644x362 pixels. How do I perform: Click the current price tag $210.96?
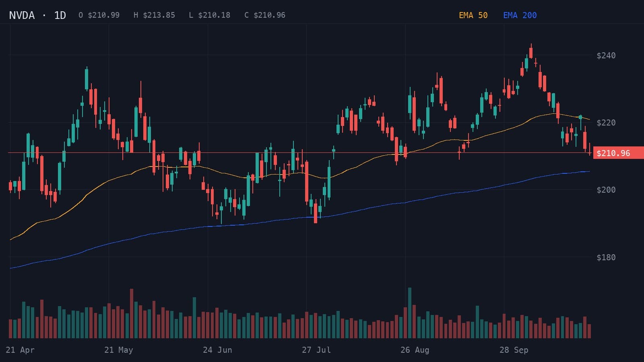(x=618, y=153)
